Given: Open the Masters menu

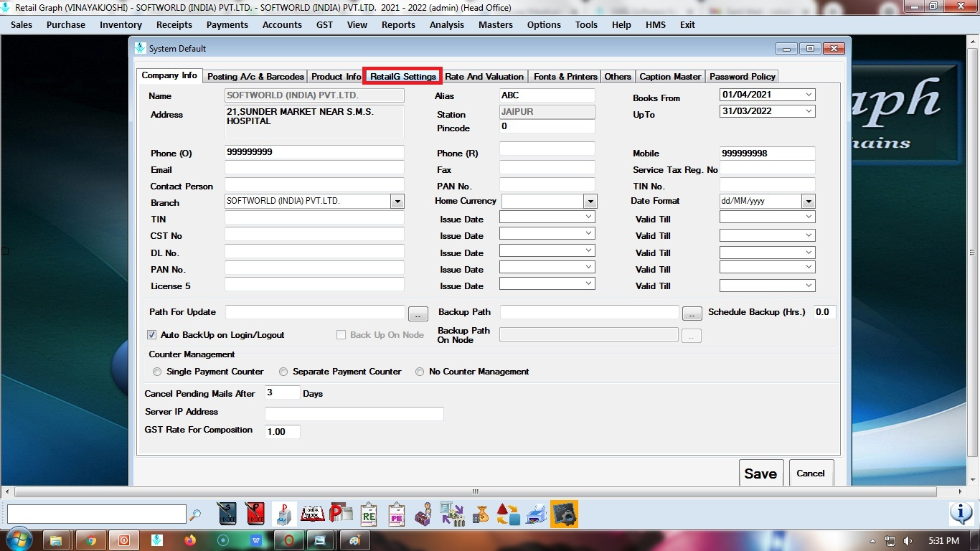Looking at the screenshot, I should [x=496, y=24].
